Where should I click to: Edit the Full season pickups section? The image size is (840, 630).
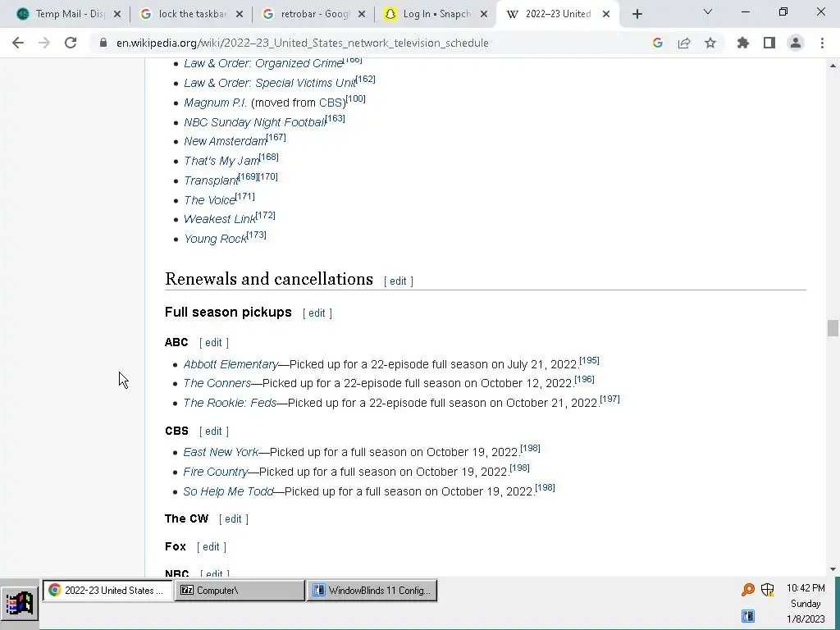pyautogui.click(x=317, y=313)
